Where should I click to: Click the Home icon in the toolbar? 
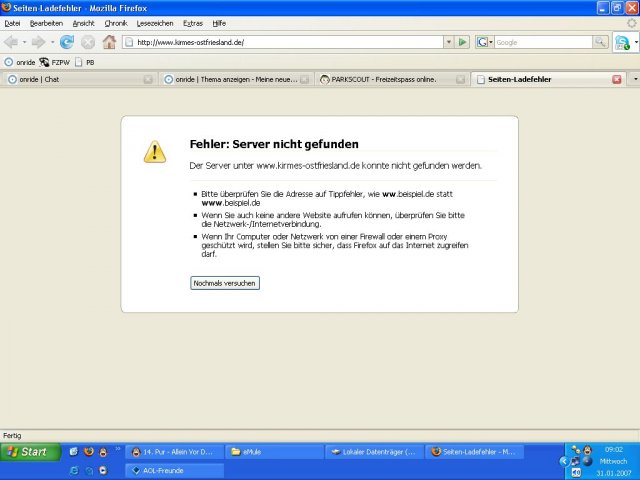[x=109, y=42]
